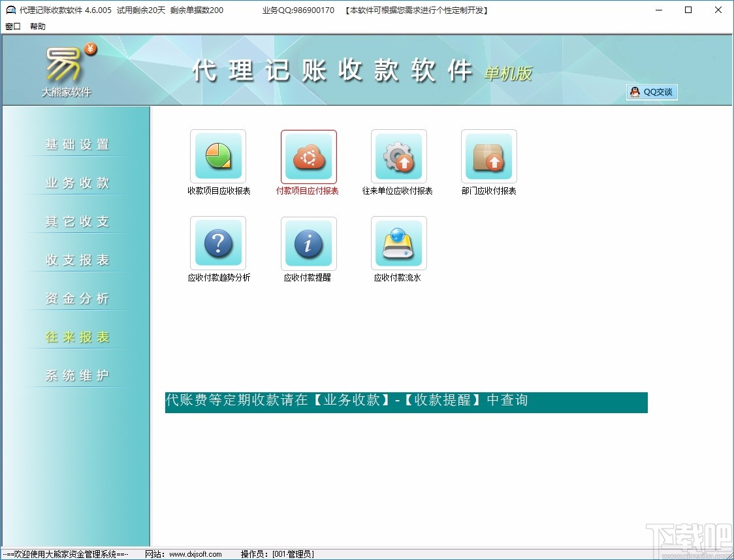Click the 部门应收付报表 label

(x=488, y=191)
